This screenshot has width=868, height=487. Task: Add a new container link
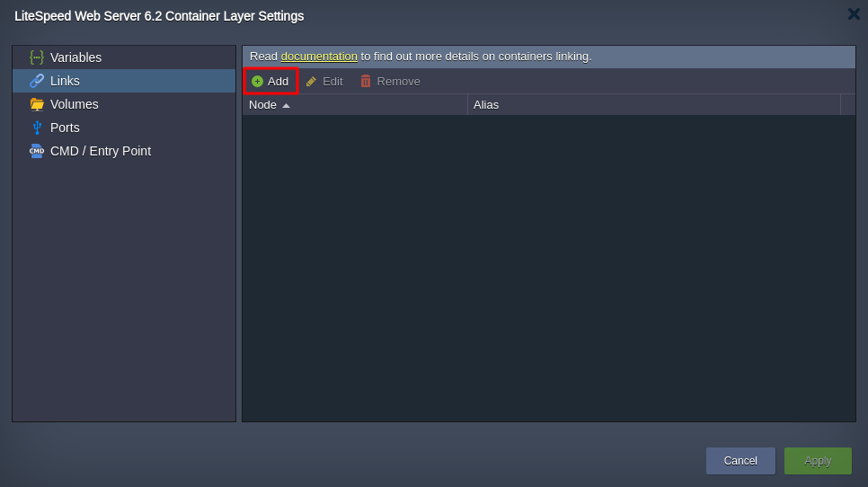coord(270,82)
